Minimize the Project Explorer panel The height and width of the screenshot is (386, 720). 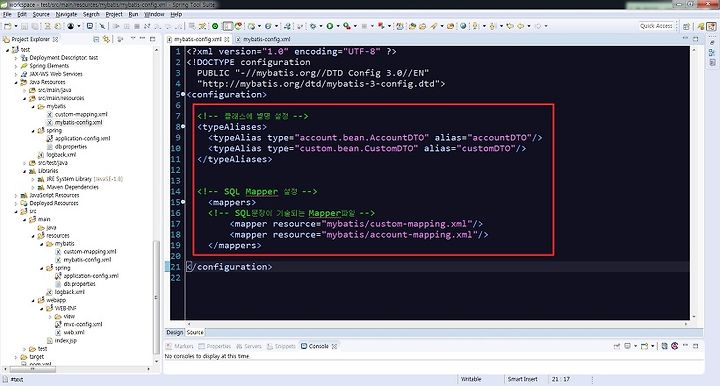[143, 39]
